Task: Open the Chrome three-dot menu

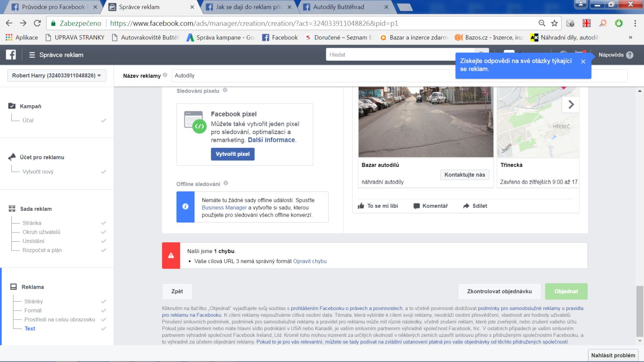Action: pyautogui.click(x=635, y=23)
